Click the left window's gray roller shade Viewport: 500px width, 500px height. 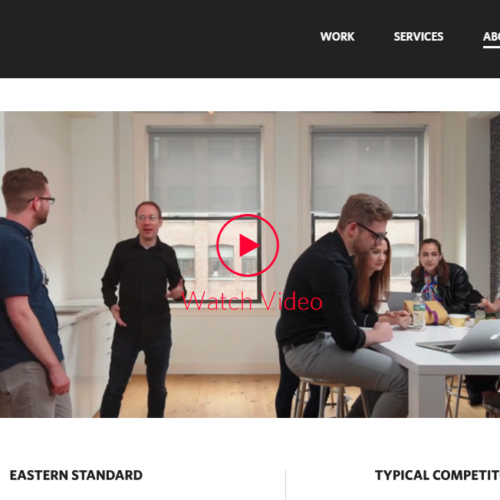pyautogui.click(x=205, y=170)
